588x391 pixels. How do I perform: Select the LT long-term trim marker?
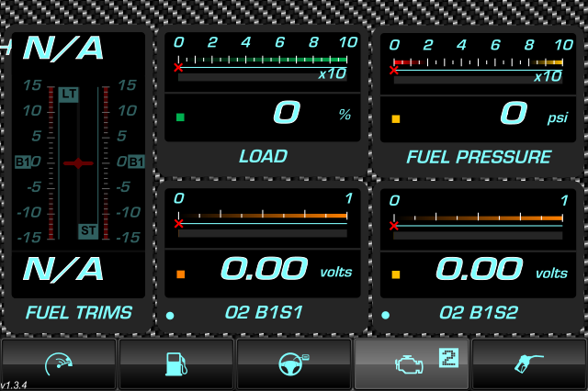click(69, 95)
